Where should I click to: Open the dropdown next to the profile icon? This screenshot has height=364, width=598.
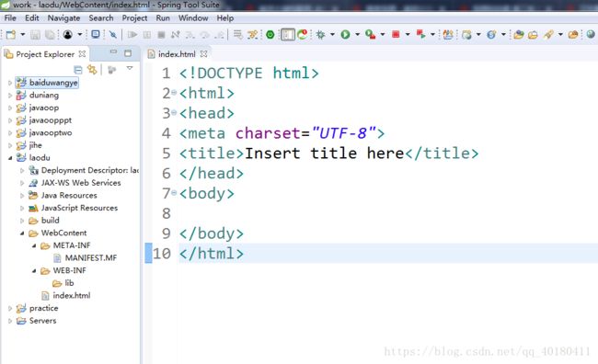(x=79, y=35)
